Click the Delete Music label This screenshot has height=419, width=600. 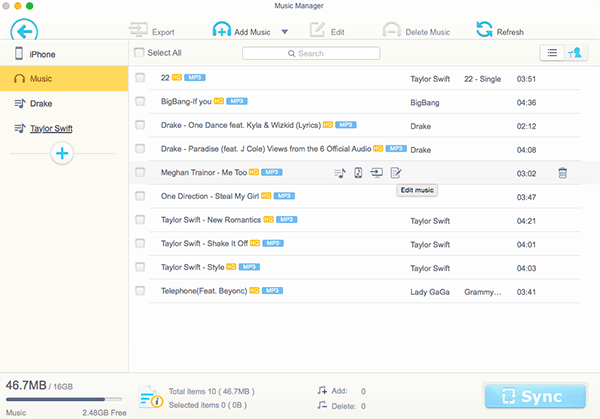click(x=427, y=32)
